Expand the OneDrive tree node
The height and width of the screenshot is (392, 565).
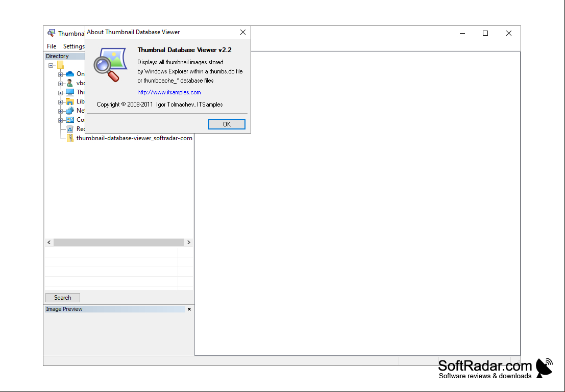point(61,74)
